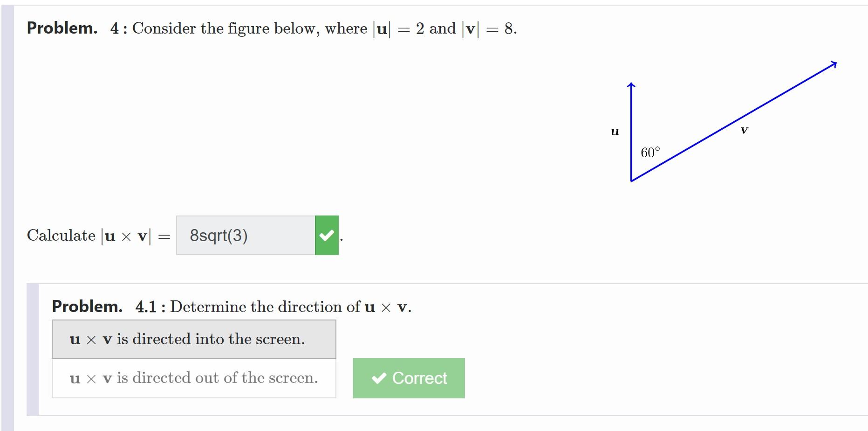The image size is (868, 431).
Task: Click the 60° angle label in the figure
Action: click(651, 152)
